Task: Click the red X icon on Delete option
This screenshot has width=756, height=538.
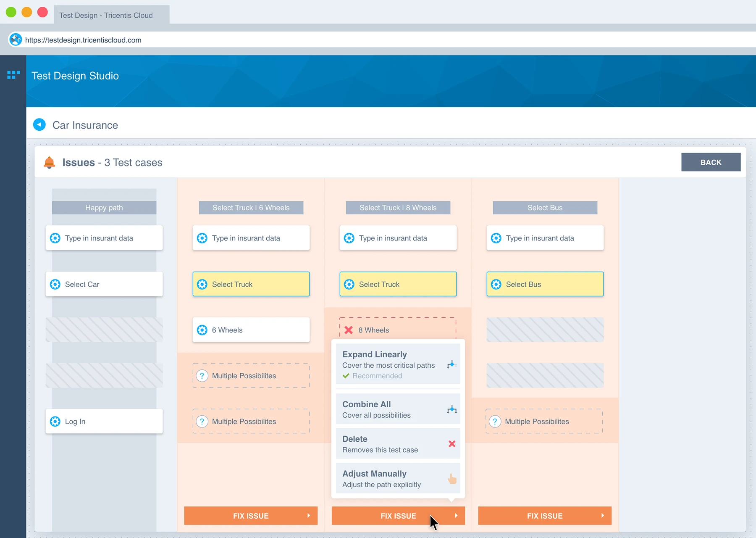Action: (452, 444)
